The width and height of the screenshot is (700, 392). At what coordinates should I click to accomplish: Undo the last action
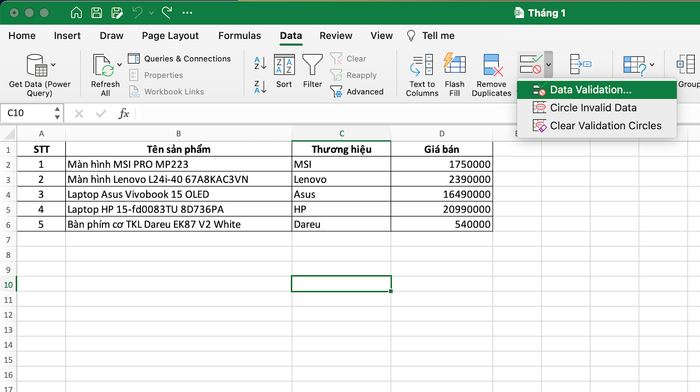[x=137, y=13]
